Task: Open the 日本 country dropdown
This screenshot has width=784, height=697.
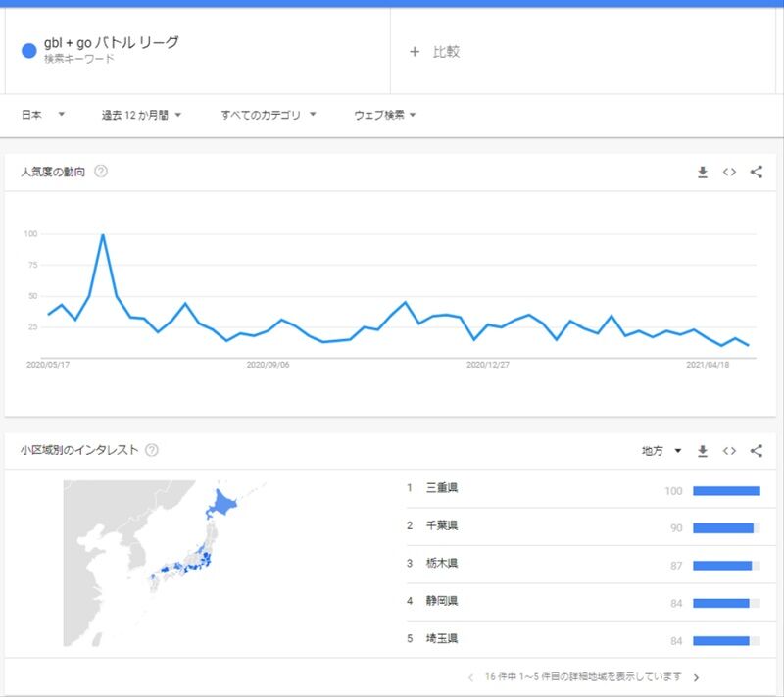Action: 43,115
